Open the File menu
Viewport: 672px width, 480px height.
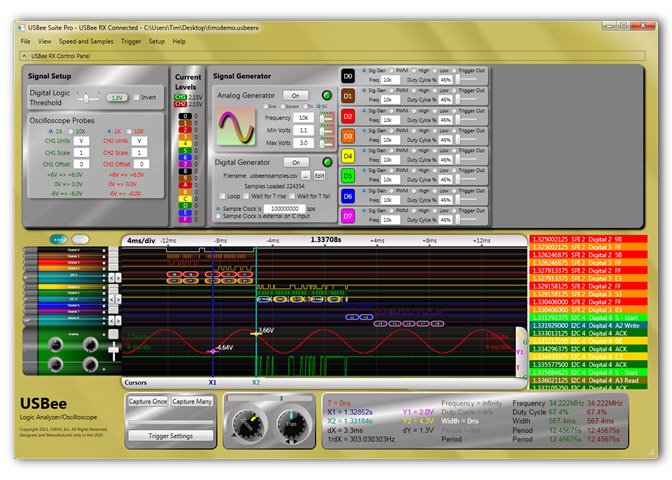click(25, 41)
